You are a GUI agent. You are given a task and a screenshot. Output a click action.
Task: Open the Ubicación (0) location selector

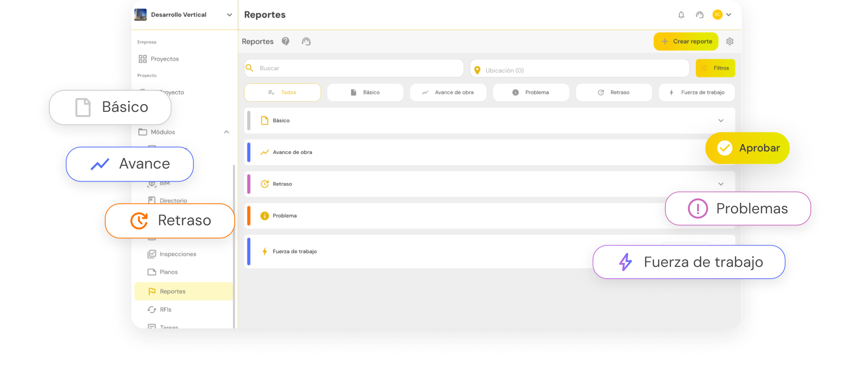click(580, 68)
